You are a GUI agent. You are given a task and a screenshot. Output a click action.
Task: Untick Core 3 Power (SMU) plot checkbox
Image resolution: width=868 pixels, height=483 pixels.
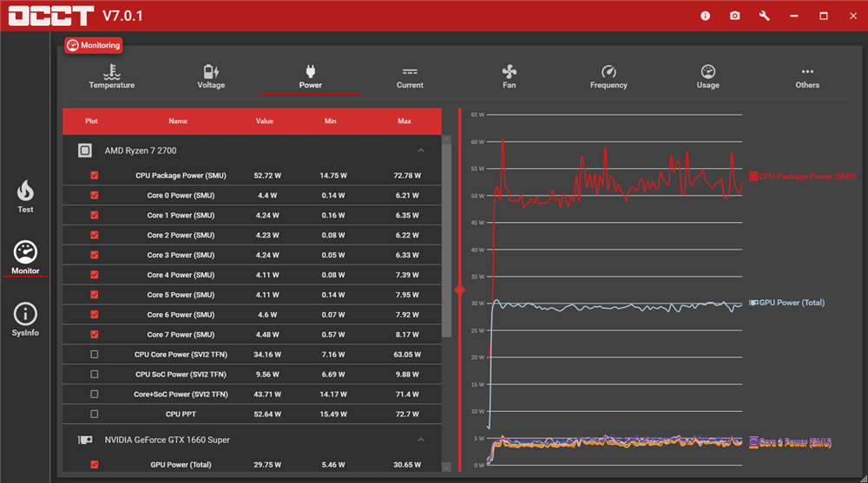pos(94,255)
